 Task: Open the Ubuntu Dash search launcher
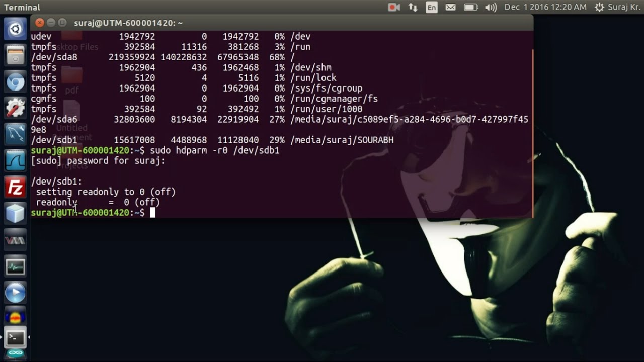click(x=15, y=29)
